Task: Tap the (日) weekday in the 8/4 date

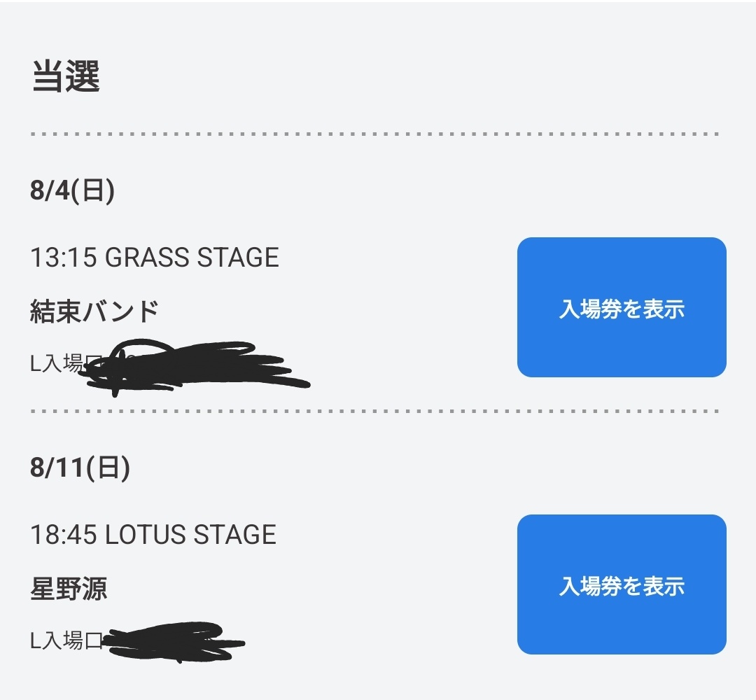Action: pos(93,192)
